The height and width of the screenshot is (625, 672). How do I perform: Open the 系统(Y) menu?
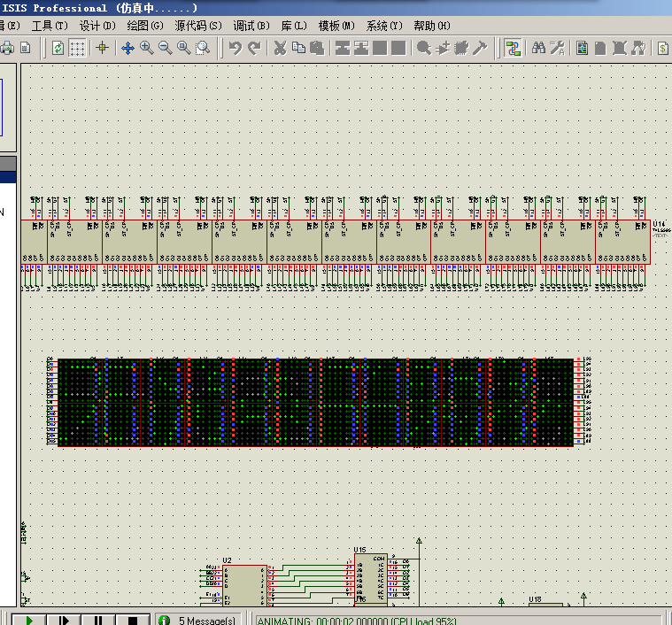[384, 26]
